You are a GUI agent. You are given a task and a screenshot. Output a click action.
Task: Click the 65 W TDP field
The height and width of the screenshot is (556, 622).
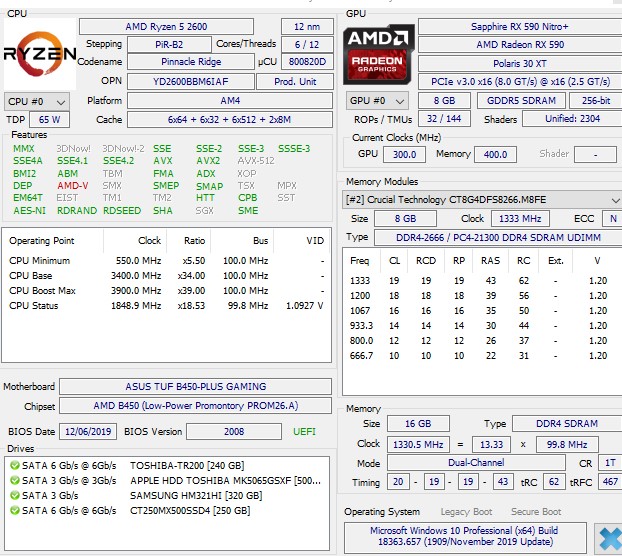50,120
